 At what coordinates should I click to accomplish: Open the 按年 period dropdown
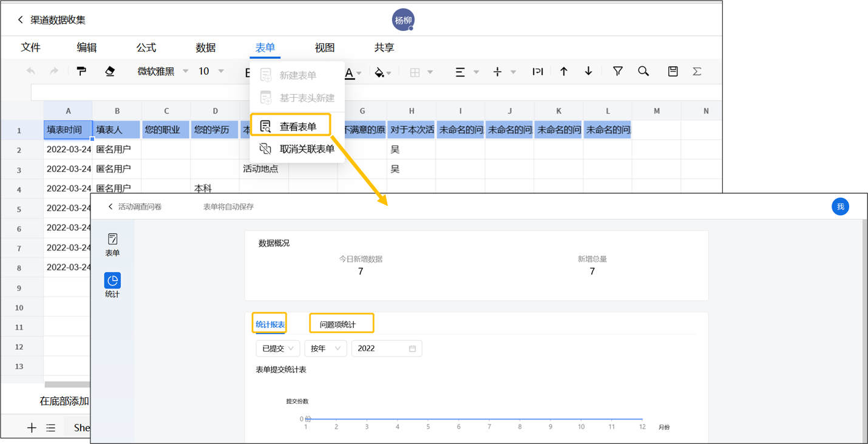coord(325,349)
